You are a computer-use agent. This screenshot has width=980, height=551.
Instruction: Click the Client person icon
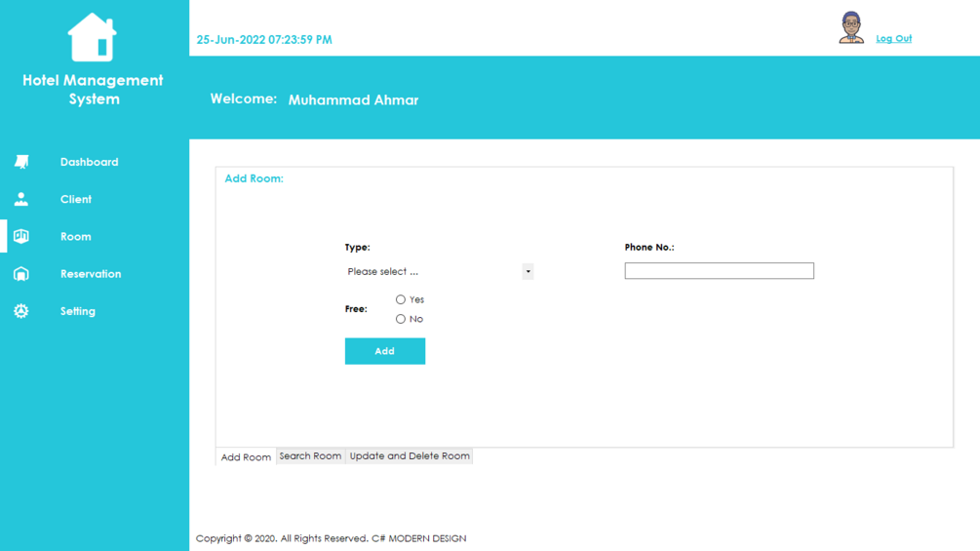[21, 199]
